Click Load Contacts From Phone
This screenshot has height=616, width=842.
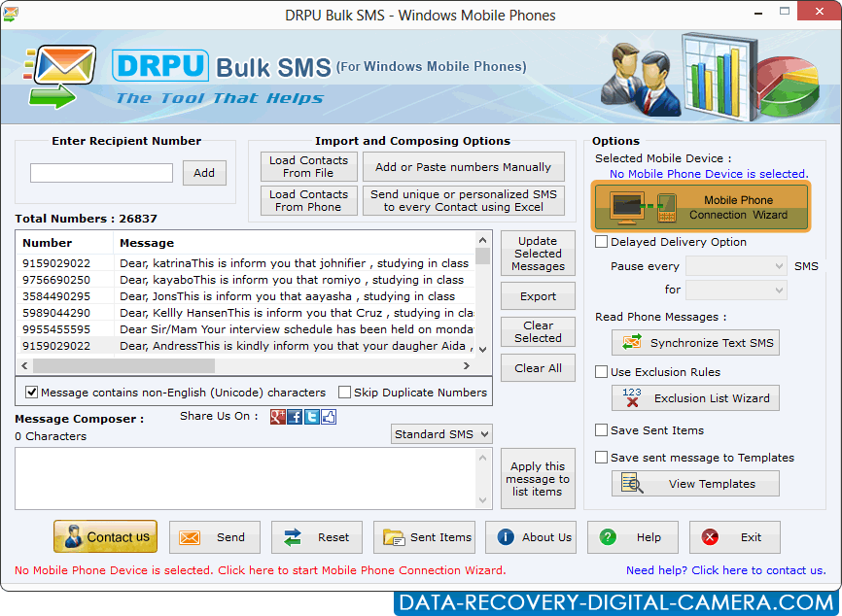point(309,200)
